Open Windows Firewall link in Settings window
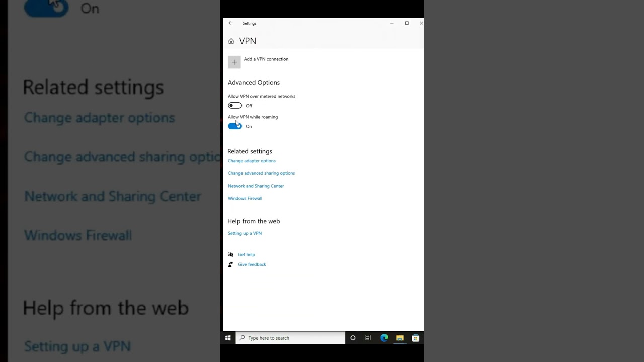The image size is (644, 362). pos(245,198)
